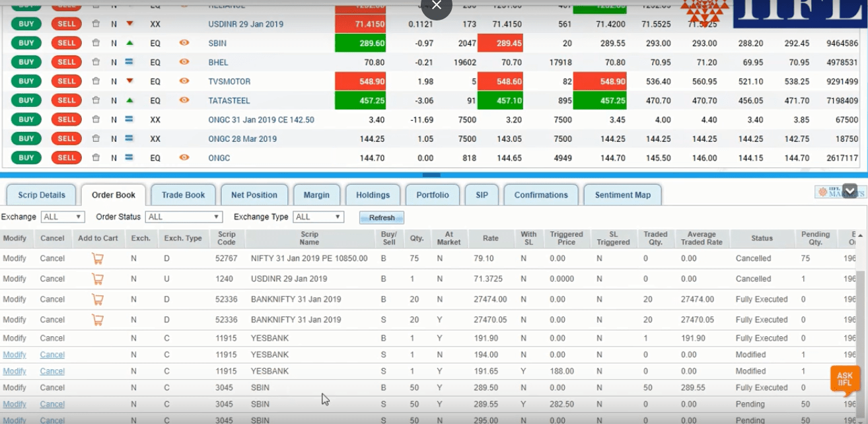Open the Confirmations tab
Screen dimensions: 868x424
coord(541,195)
